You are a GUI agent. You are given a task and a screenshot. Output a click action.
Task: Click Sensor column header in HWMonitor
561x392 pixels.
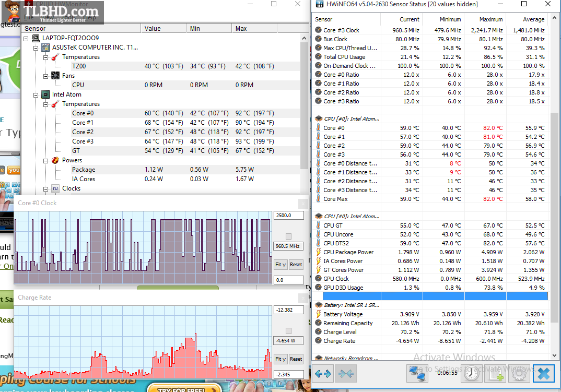point(81,28)
